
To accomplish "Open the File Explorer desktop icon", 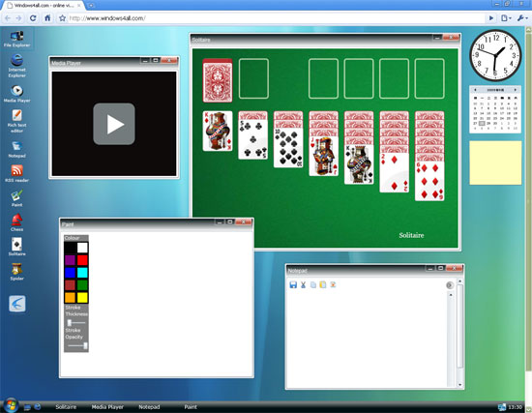I will click(x=17, y=39).
